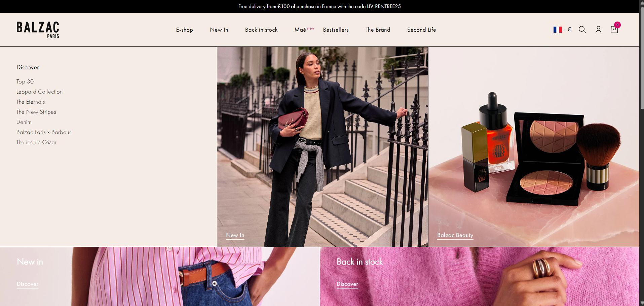
Task: Click the free delivery promo banner
Action: pyautogui.click(x=319, y=6)
